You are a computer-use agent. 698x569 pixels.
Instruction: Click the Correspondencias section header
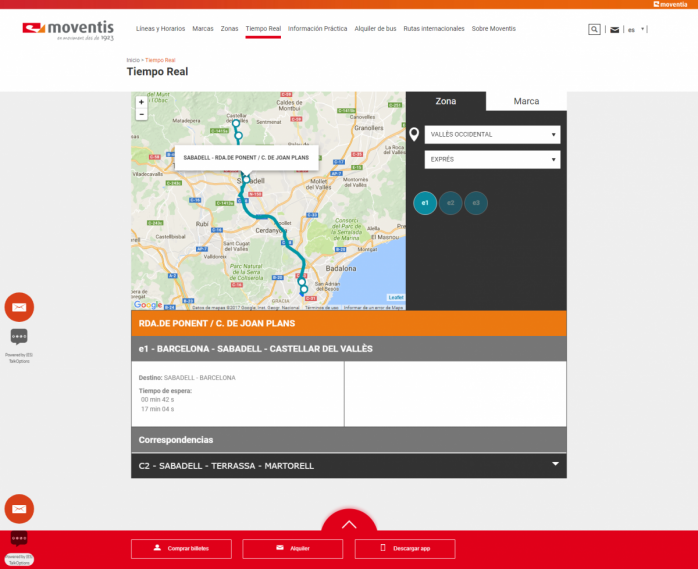[x=349, y=440]
